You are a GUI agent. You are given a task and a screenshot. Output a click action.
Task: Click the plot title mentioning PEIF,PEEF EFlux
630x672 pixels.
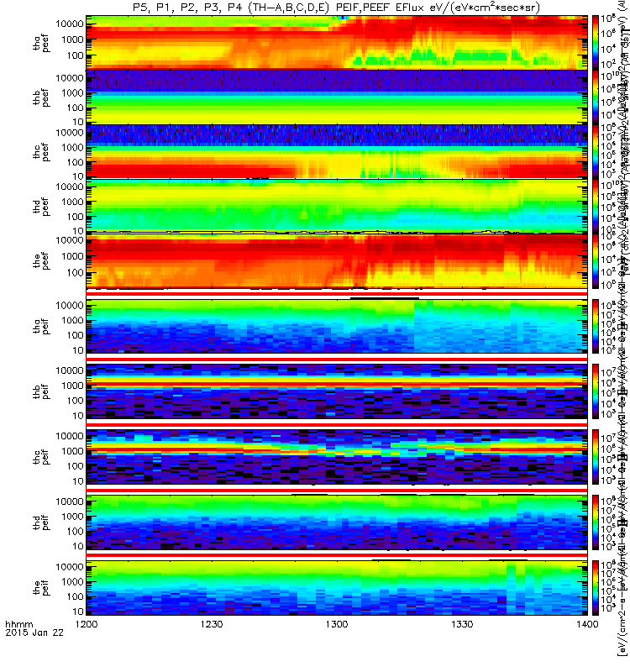click(337, 8)
